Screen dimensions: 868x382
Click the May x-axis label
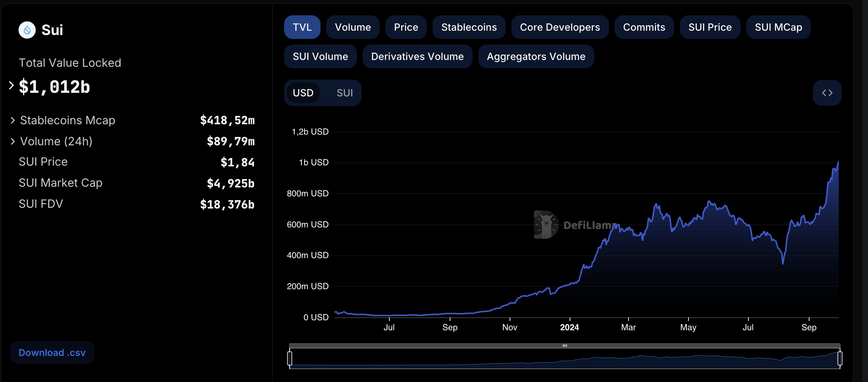(x=688, y=327)
